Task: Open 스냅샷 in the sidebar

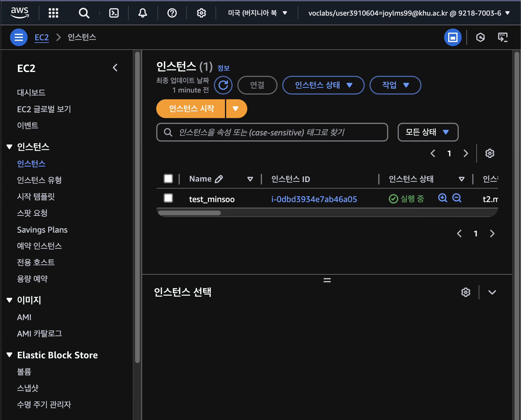Action: tap(28, 388)
